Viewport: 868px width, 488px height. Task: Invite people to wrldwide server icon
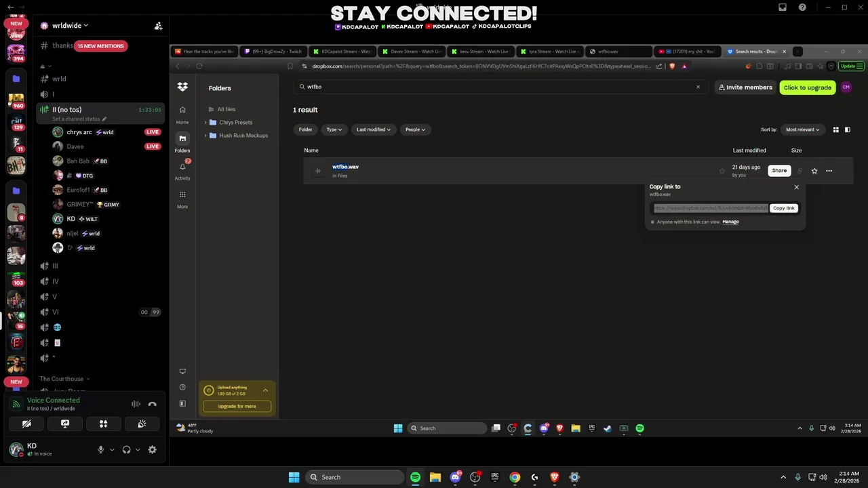tap(158, 26)
